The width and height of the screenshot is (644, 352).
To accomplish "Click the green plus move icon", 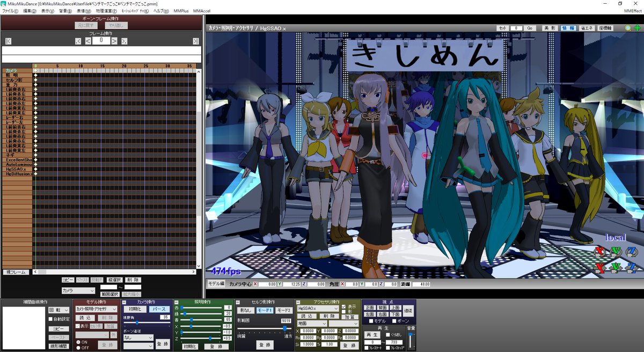I will click(x=637, y=28).
